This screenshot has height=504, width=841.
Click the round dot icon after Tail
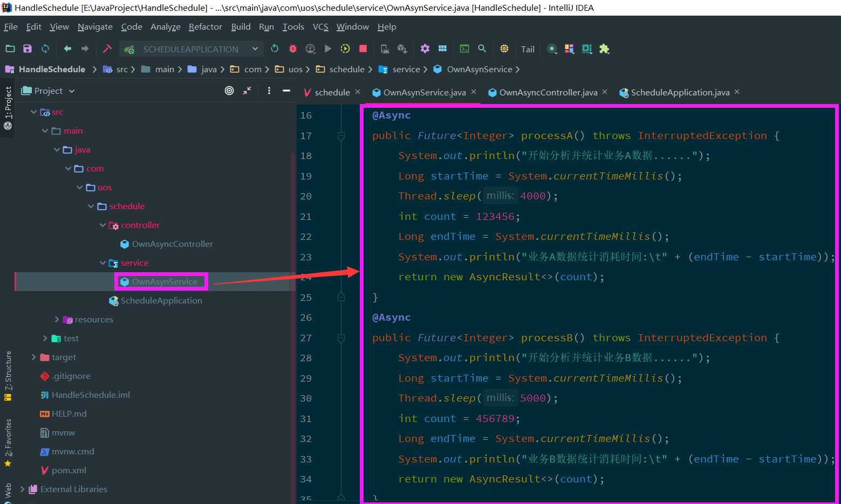(x=552, y=49)
